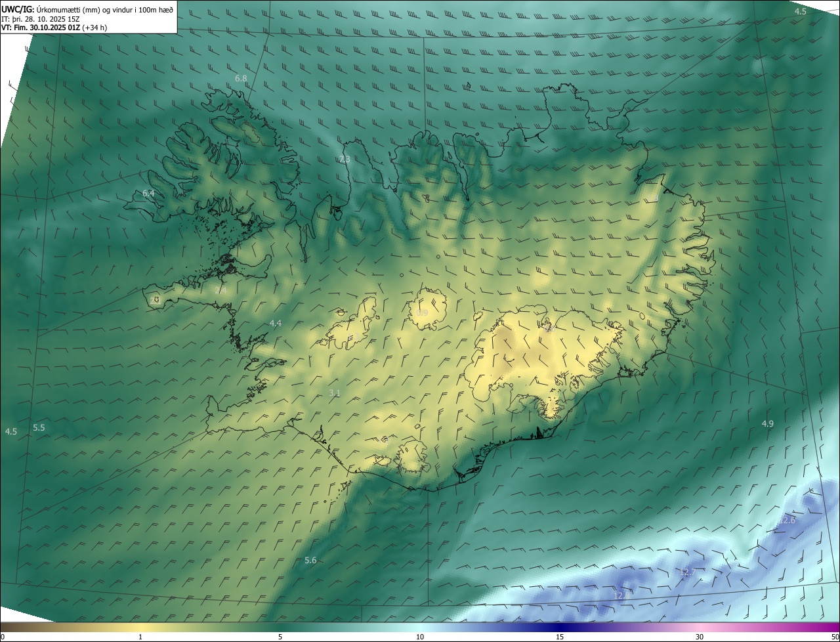Click the 0.9 value inside the glacier outline
The width and height of the screenshot is (840, 642).
coord(422,313)
